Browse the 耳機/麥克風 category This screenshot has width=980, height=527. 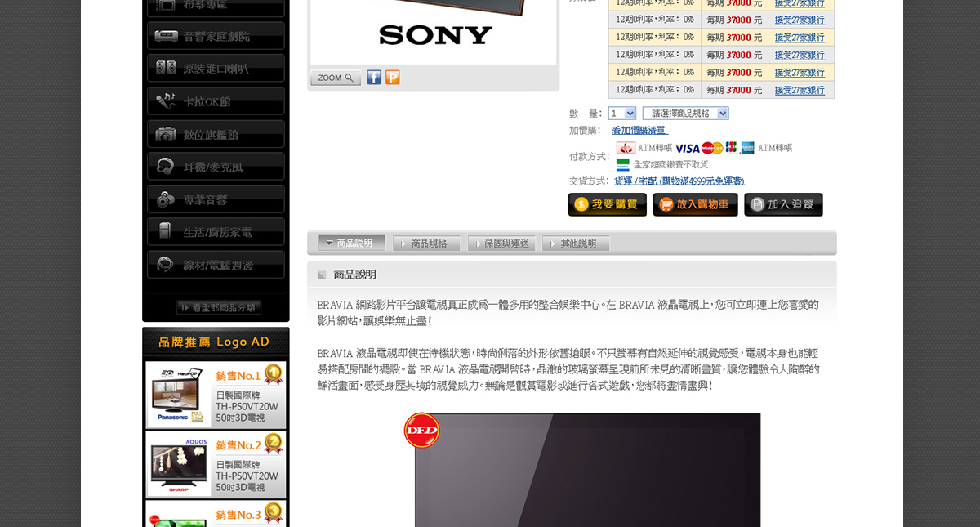pyautogui.click(x=216, y=167)
